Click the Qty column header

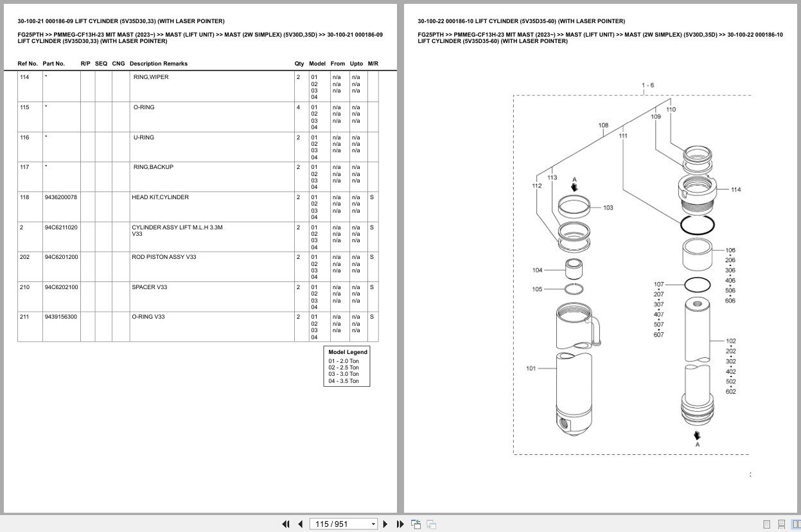point(299,64)
